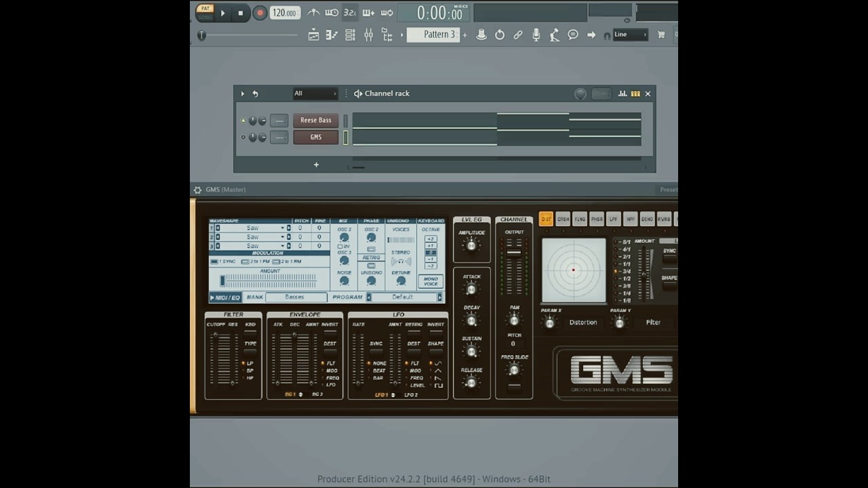
Task: Click the LFO SYNC button
Action: [376, 352]
